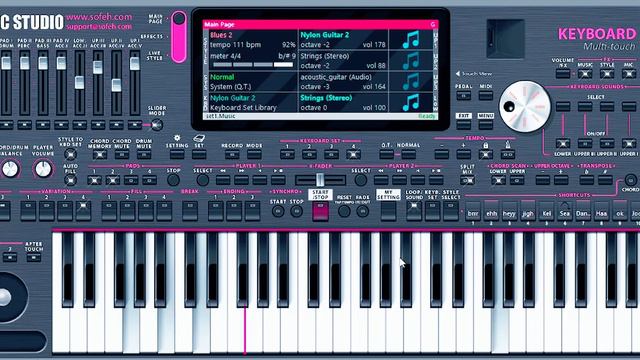Click the X-Fader crossfade slider
Image resolution: width=640 pixels, height=360 pixels.
(320, 180)
